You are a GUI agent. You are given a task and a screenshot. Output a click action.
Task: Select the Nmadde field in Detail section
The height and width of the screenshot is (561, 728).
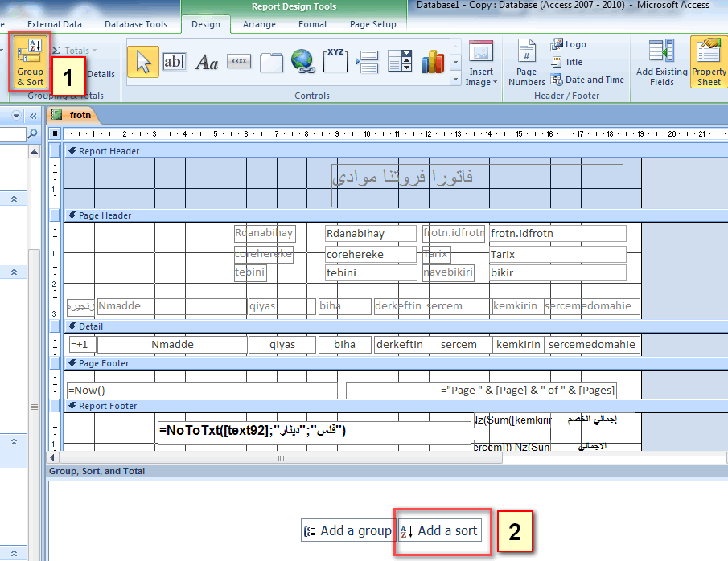(x=172, y=345)
